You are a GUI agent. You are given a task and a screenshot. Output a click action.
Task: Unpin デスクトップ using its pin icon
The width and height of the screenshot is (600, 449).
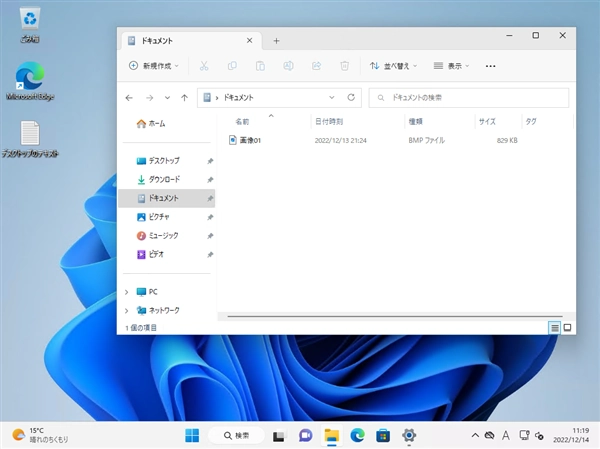(x=210, y=161)
